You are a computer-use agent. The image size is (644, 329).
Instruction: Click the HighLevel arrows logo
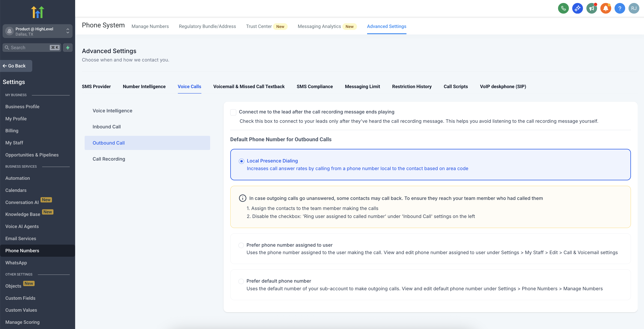(37, 12)
